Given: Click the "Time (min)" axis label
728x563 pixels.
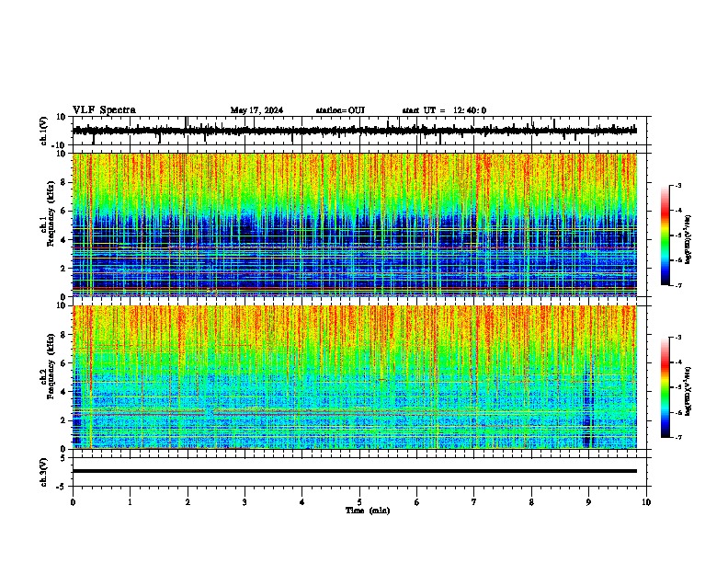Looking at the screenshot, I should click(368, 511).
